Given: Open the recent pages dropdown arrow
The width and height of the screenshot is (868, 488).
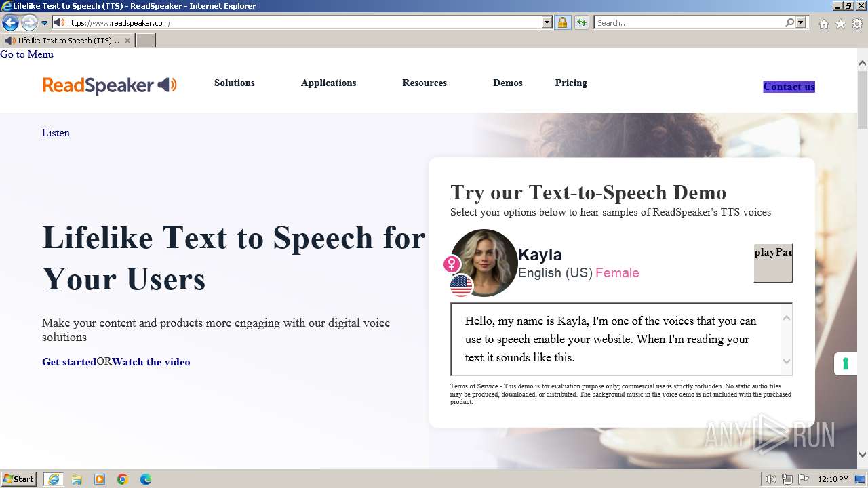Looking at the screenshot, I should click(45, 23).
